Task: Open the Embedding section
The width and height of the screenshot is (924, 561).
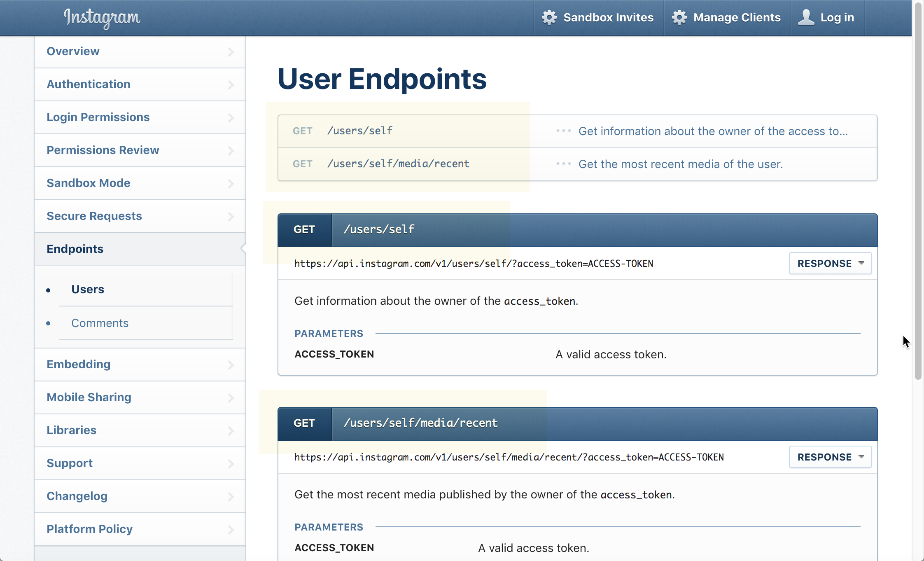Action: pos(140,365)
